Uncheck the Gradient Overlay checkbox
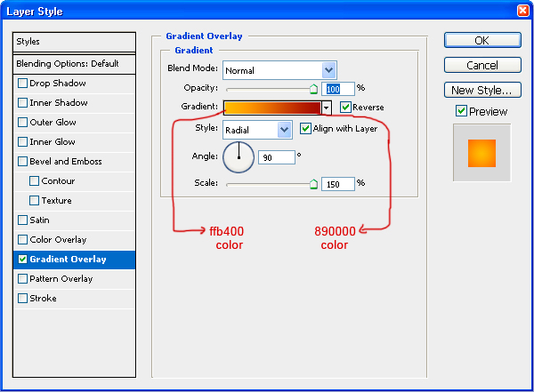The height and width of the screenshot is (392, 534). pyautogui.click(x=22, y=260)
